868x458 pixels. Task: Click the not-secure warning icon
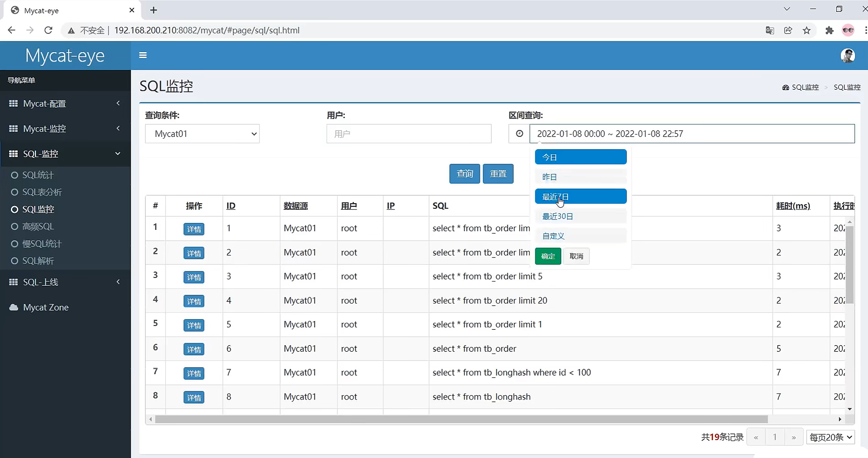coord(71,31)
